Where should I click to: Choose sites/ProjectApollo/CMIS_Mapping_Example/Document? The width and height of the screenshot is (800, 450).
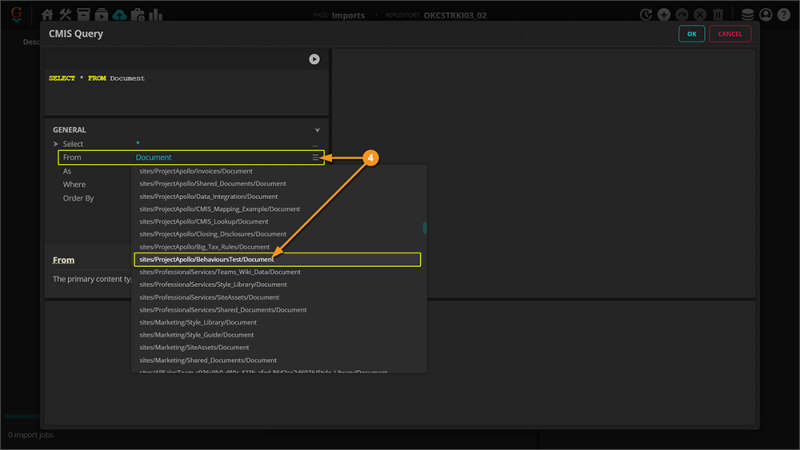pos(220,209)
